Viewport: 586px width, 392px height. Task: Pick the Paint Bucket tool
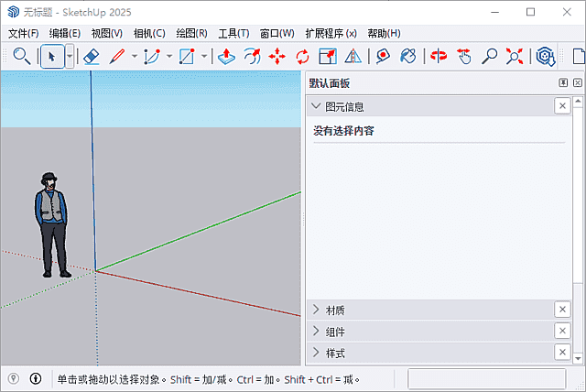(408, 56)
